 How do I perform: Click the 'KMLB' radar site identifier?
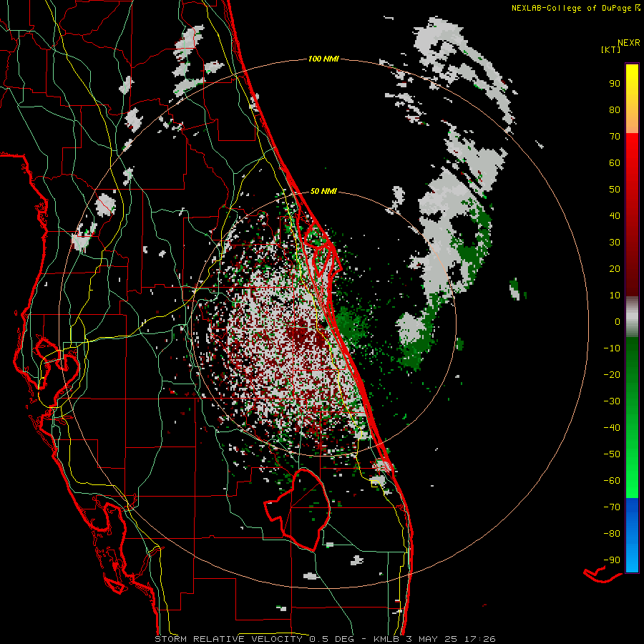pyautogui.click(x=387, y=639)
